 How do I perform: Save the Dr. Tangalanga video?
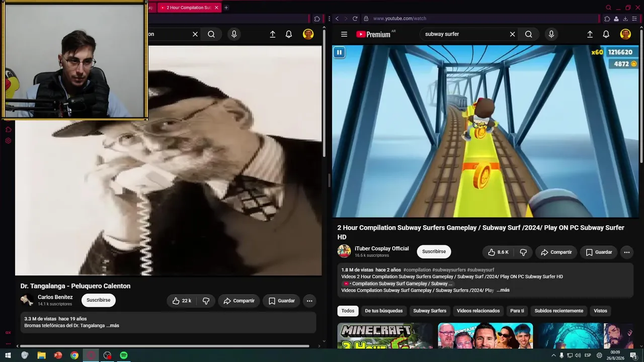tap(281, 301)
